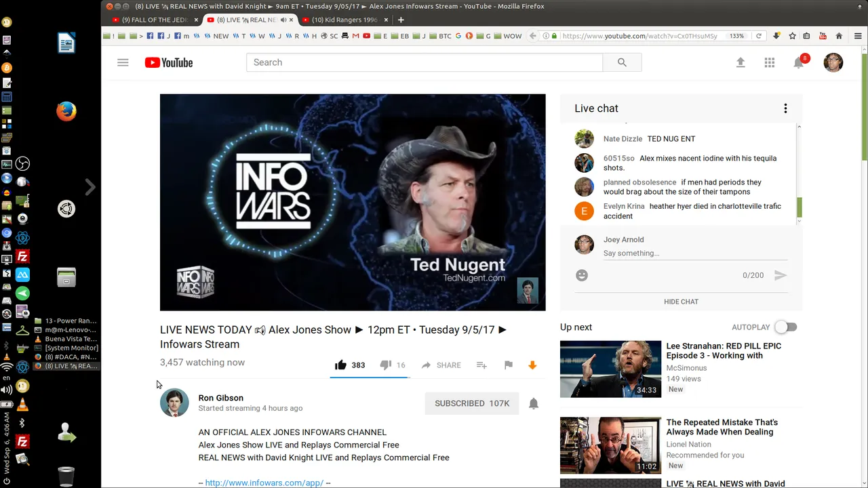Add the video to a playlist
868x488 pixels.
(481, 365)
